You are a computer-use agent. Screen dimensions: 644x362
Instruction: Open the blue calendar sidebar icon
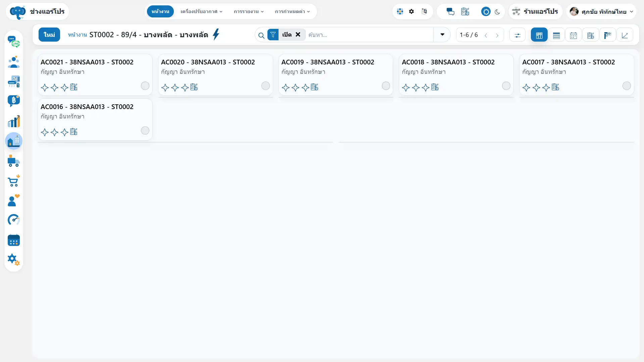(14, 240)
